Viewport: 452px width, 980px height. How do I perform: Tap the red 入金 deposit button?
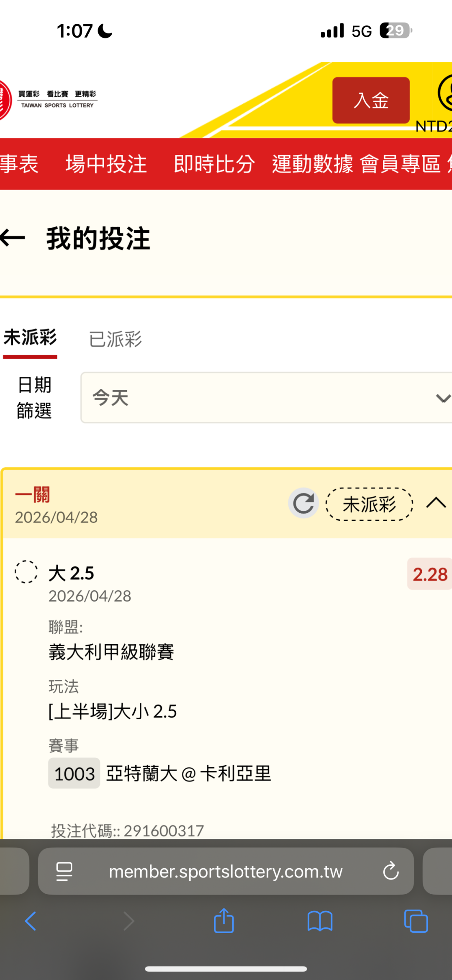(371, 100)
